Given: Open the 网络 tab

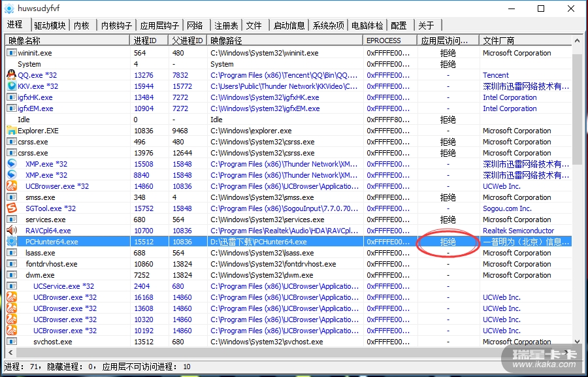Looking at the screenshot, I should click(195, 25).
